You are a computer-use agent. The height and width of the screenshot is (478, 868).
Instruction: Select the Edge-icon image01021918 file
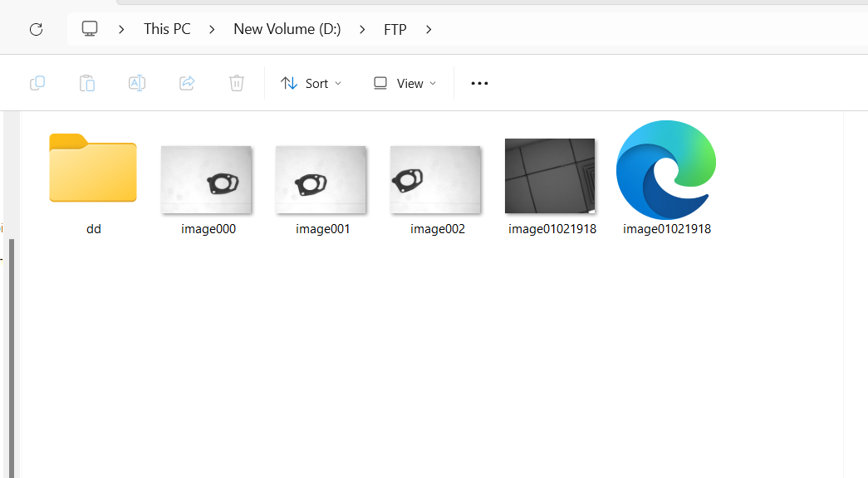tap(666, 170)
